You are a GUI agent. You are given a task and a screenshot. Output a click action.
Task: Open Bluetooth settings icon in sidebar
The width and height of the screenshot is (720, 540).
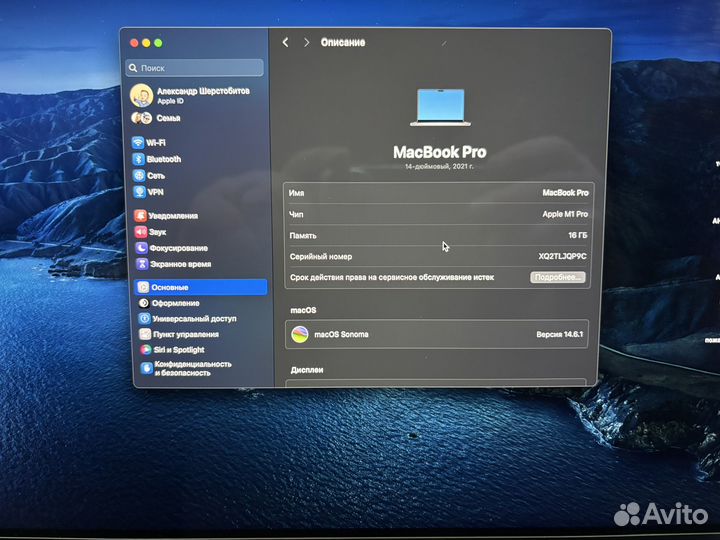[139, 159]
